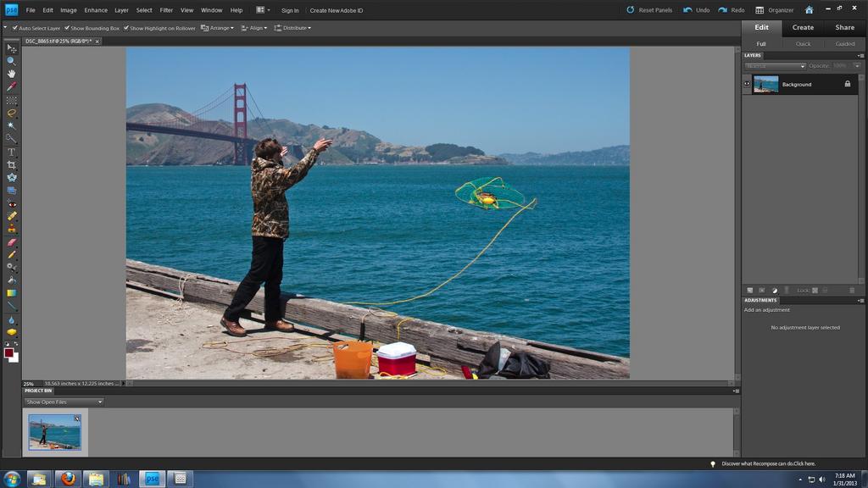This screenshot has width=868, height=488.
Task: Select the Hand tool
Action: (x=11, y=74)
